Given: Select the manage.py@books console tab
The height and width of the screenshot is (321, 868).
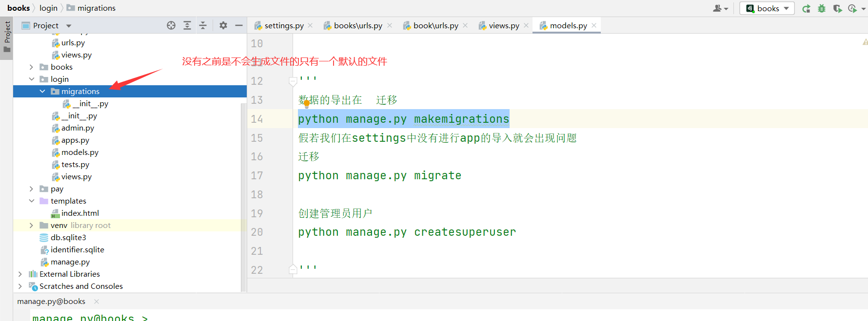Looking at the screenshot, I should click(x=51, y=302).
